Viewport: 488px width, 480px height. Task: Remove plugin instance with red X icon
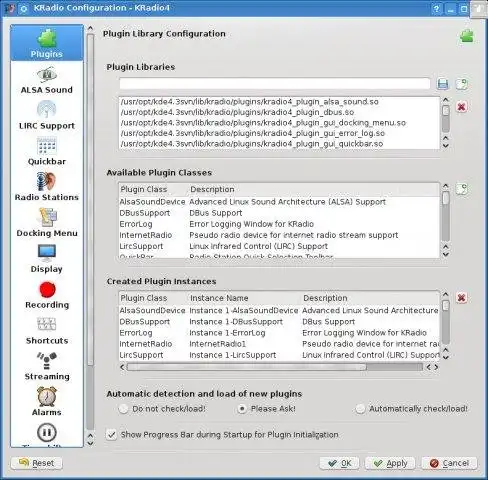click(x=462, y=298)
